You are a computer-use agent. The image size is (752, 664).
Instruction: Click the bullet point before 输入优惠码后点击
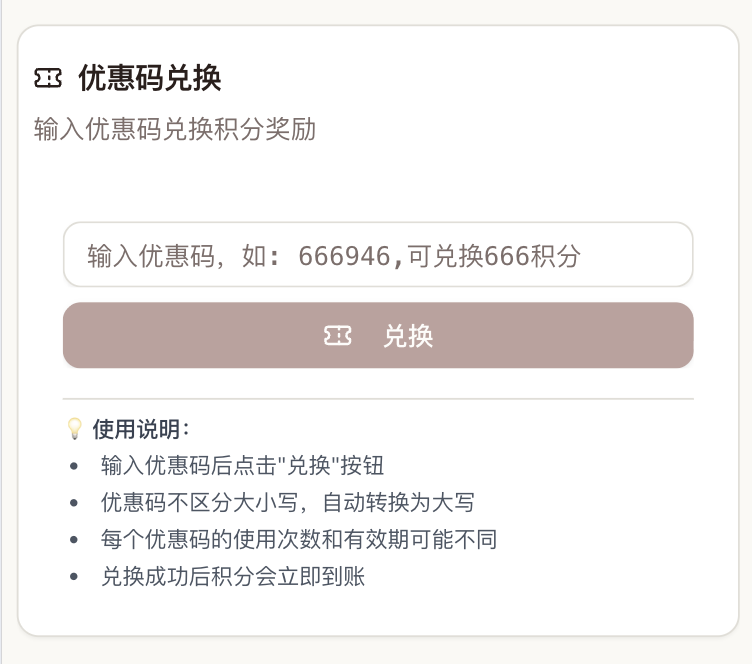73,466
